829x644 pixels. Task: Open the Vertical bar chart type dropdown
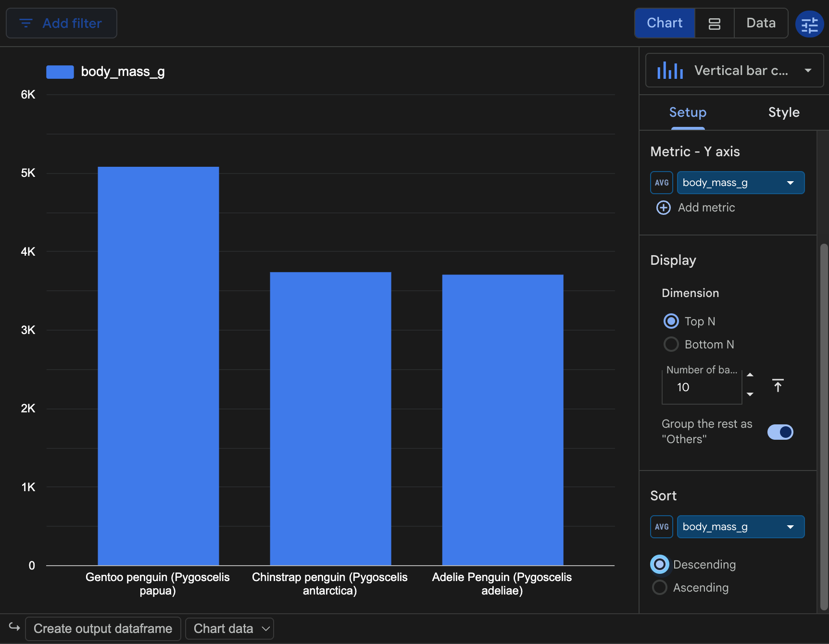click(734, 71)
